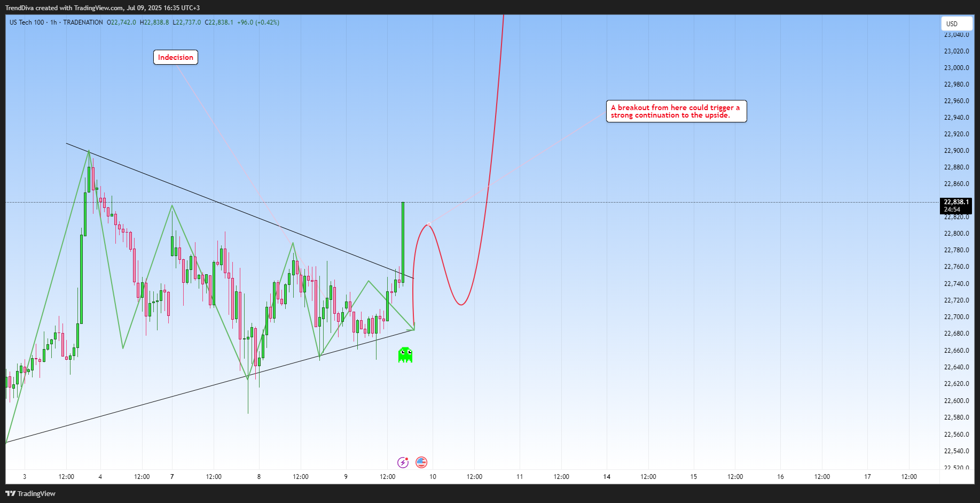Click the date 14 on time axis
980x503 pixels.
607,477
